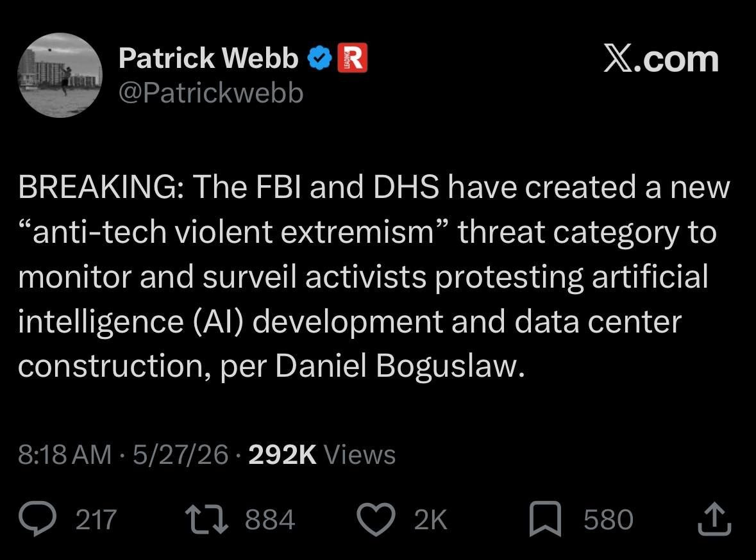
Task: Click the 5/27/26 date
Action: [x=180, y=454]
